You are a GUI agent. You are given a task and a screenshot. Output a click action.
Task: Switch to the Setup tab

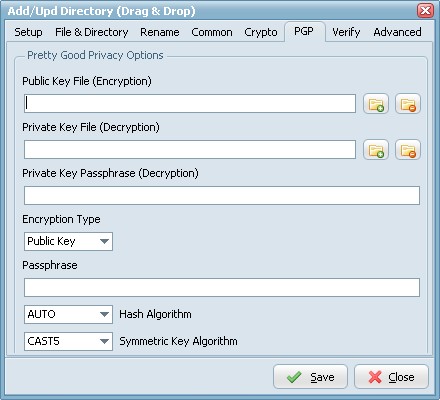[x=28, y=32]
